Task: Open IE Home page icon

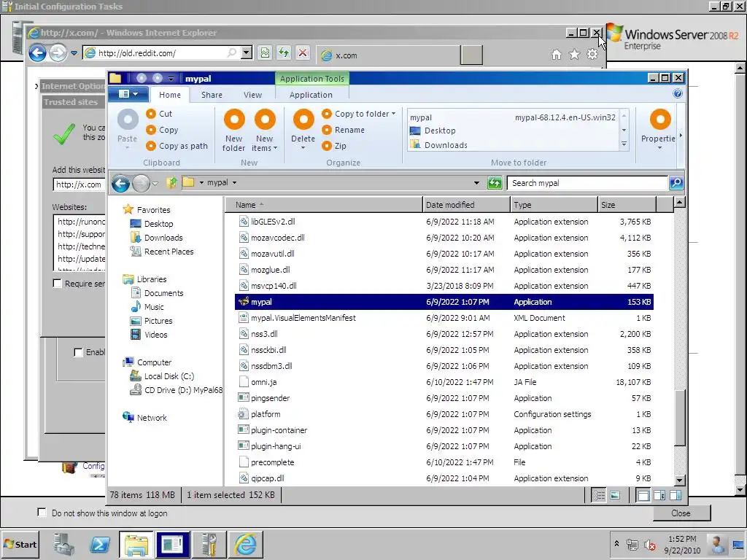Action: [x=557, y=55]
